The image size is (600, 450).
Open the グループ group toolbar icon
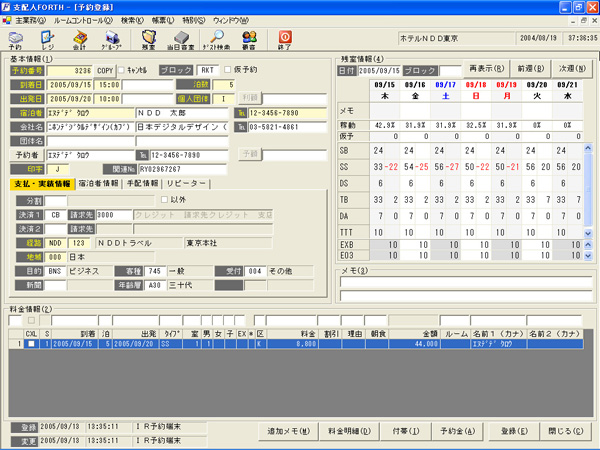[x=111, y=40]
